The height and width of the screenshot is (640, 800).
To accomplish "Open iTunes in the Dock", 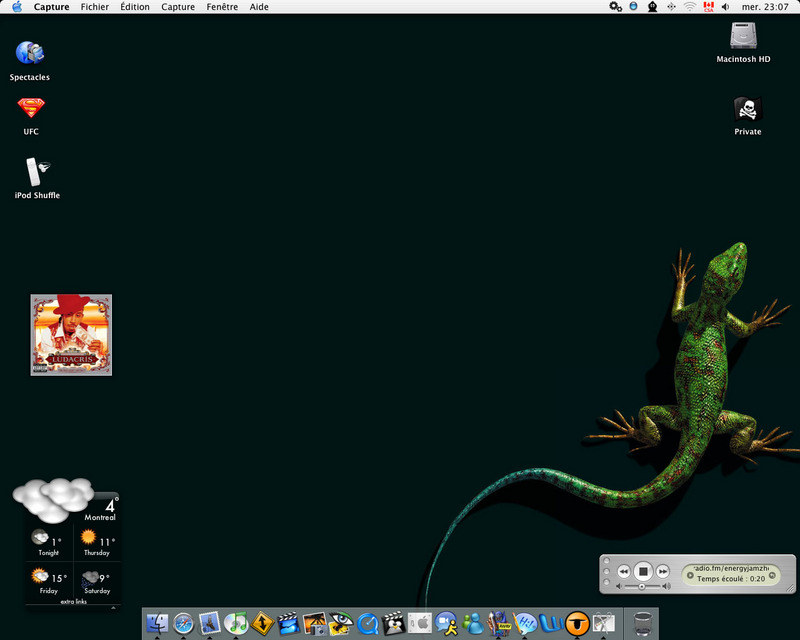I will 236,624.
